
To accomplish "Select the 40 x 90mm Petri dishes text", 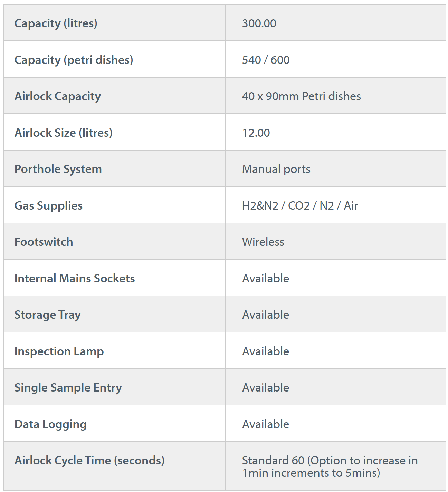I will 301,96.
